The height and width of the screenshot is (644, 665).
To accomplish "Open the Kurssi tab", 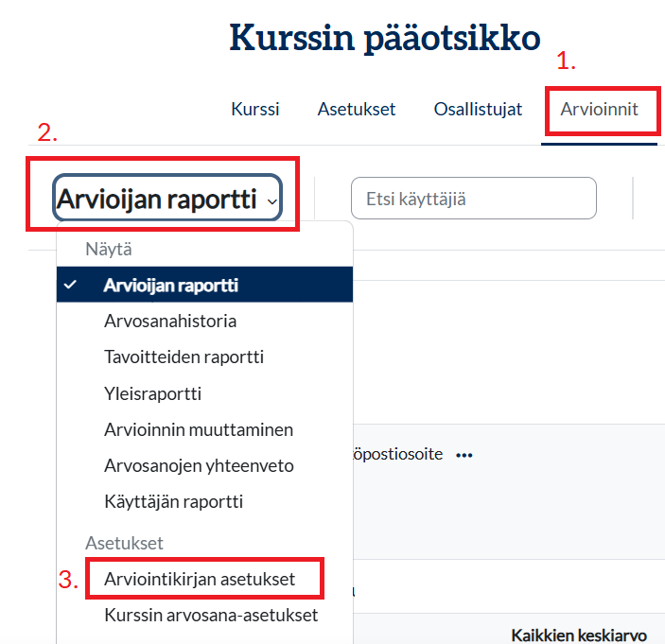I will [x=254, y=109].
